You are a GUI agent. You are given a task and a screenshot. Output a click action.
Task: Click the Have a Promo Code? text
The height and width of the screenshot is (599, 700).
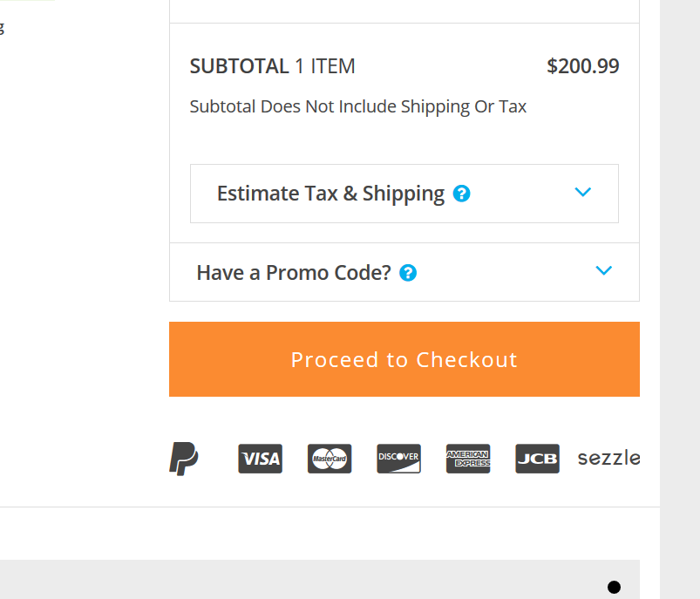coord(294,273)
